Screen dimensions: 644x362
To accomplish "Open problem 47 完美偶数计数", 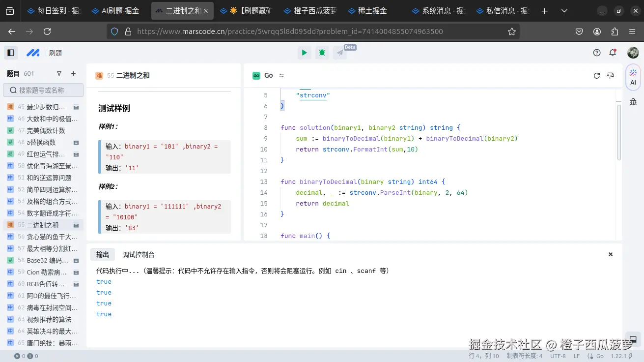I will (34, 131).
